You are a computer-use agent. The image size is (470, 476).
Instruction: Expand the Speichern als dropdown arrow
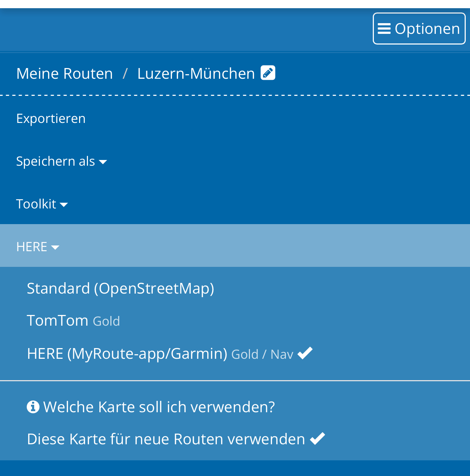click(103, 162)
